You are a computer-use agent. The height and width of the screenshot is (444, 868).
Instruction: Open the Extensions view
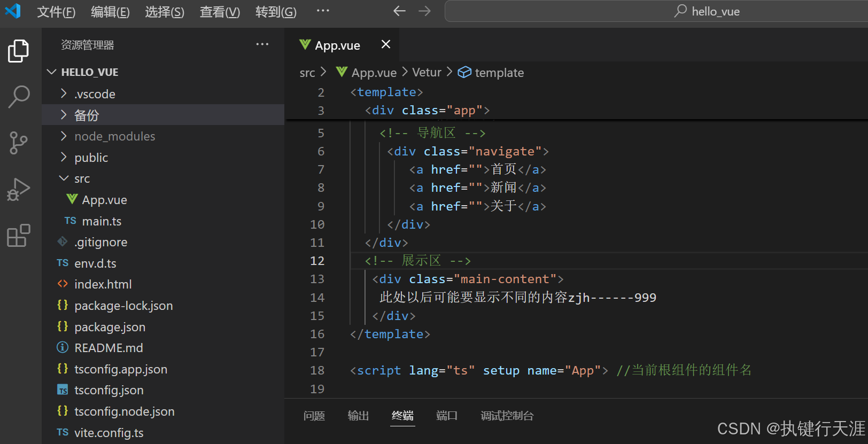pos(19,235)
